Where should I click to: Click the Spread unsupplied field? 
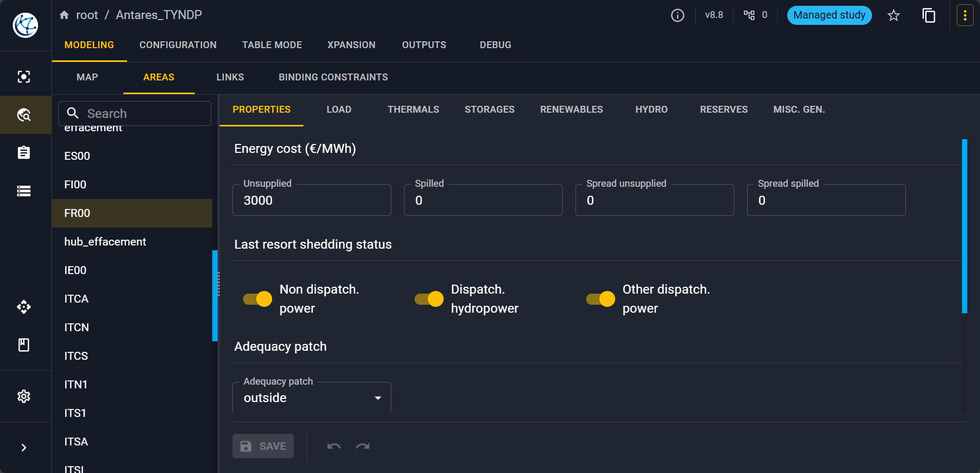pos(655,200)
